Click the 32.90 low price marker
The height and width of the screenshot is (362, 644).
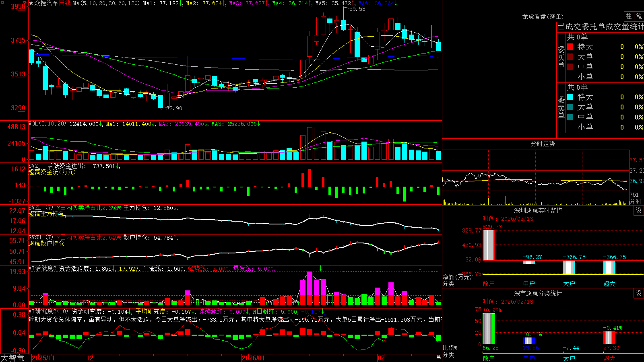coord(174,108)
